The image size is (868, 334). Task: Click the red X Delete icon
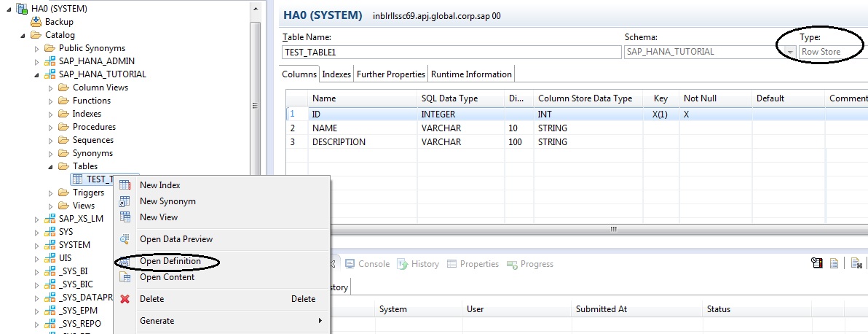[x=125, y=299]
